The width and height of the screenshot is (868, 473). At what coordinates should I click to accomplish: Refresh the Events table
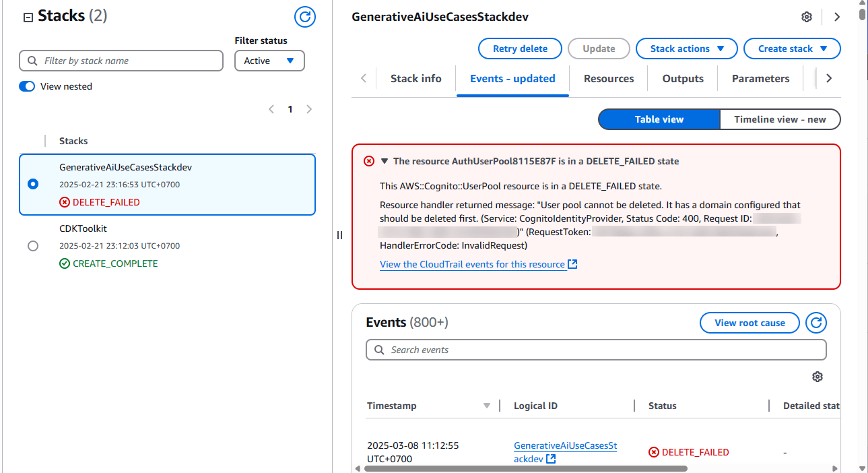click(x=816, y=323)
